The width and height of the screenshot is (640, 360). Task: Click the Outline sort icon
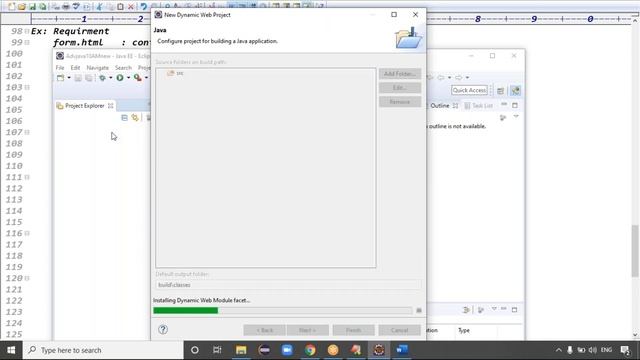coord(503,118)
